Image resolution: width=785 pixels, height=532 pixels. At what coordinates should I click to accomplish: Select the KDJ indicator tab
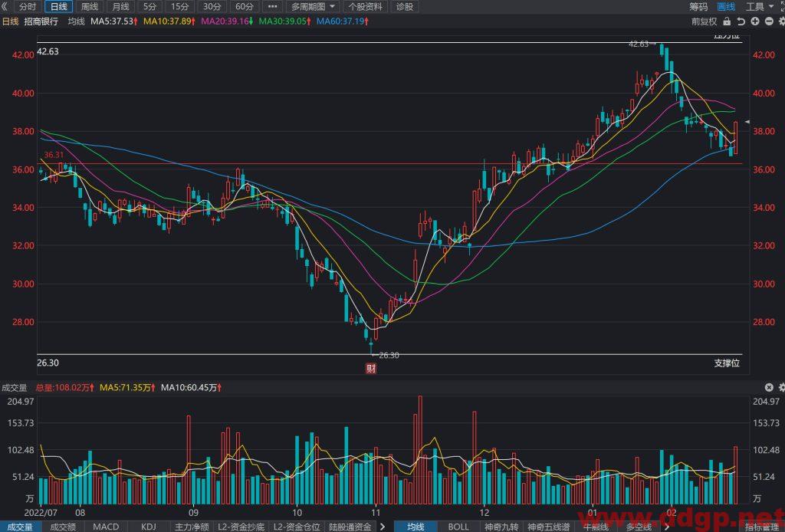click(x=149, y=527)
